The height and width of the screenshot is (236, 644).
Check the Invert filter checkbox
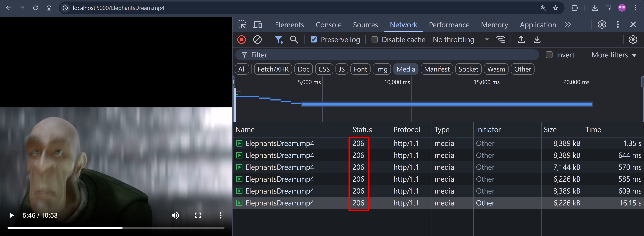[x=549, y=55]
